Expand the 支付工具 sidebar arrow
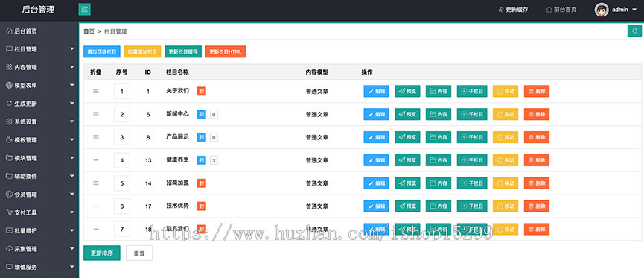 [x=72, y=212]
